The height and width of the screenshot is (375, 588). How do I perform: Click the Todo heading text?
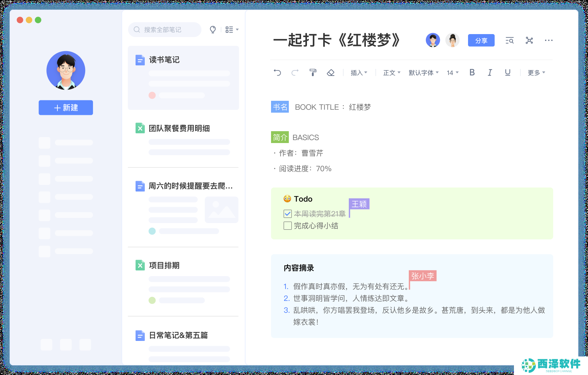pyautogui.click(x=303, y=199)
